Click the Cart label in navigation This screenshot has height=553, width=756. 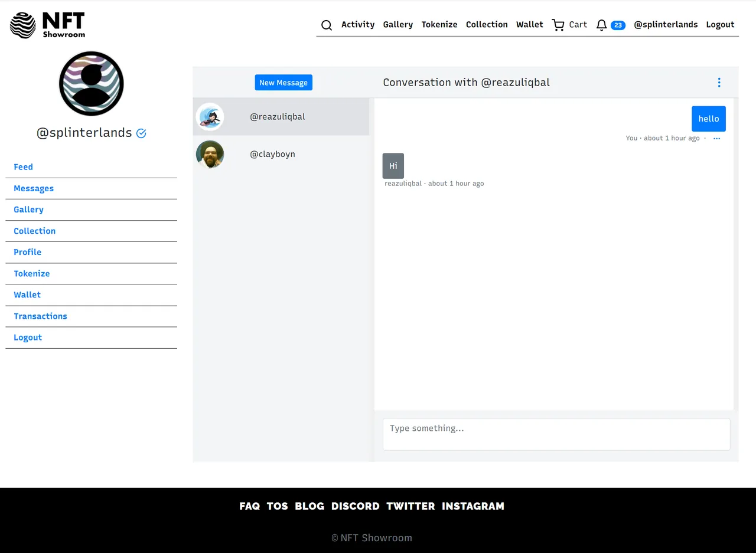578,25
